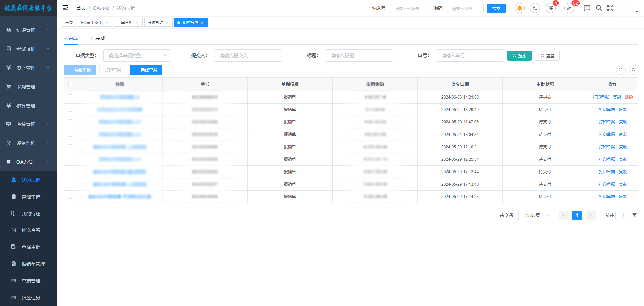Image resolution: width=644 pixels, height=306 pixels.
Task: Expand the 知识管理 sidebar menu
Action: [28, 30]
